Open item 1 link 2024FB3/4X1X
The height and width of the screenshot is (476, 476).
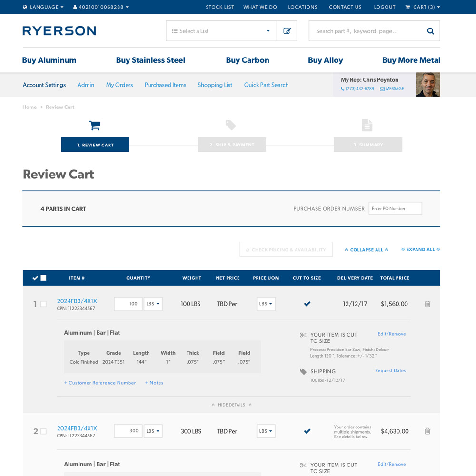[77, 301]
